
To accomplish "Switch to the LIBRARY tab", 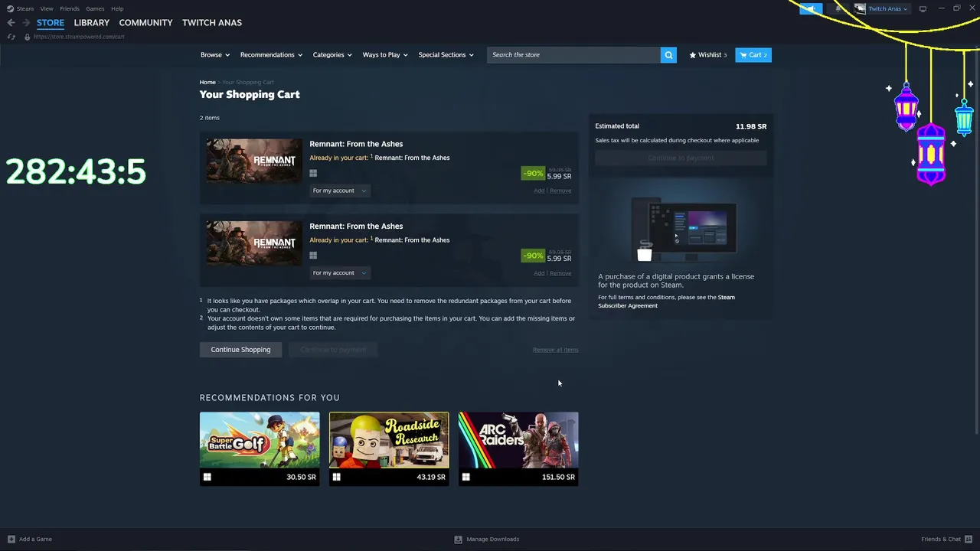I will point(92,23).
